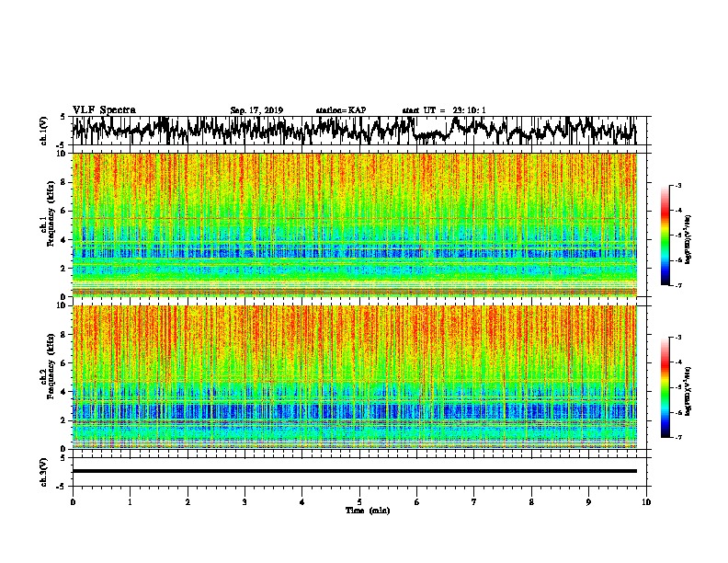Click the ch.3 flat black trace line

point(354,471)
